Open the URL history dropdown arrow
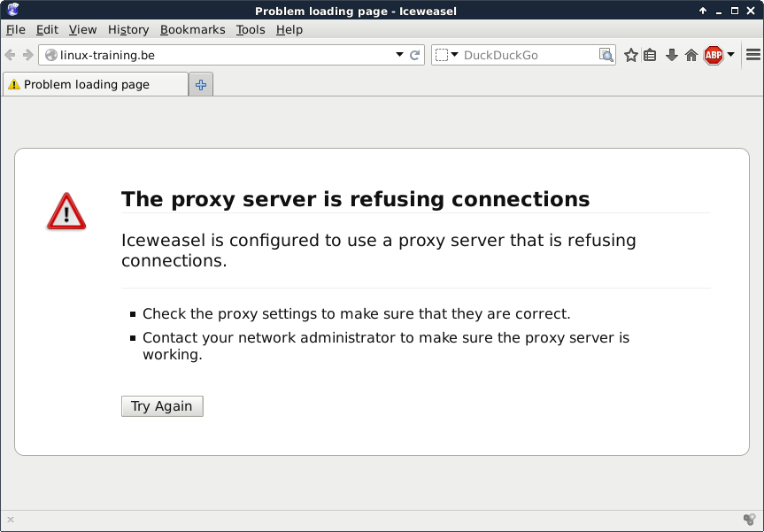764x532 pixels. (x=399, y=55)
